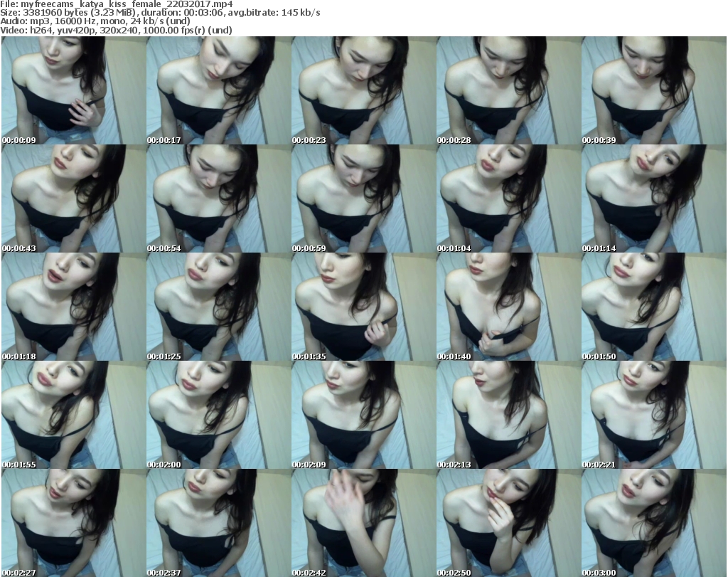
Task: Pick the thumbnail timestamped 00:01:35
Action: (363, 307)
